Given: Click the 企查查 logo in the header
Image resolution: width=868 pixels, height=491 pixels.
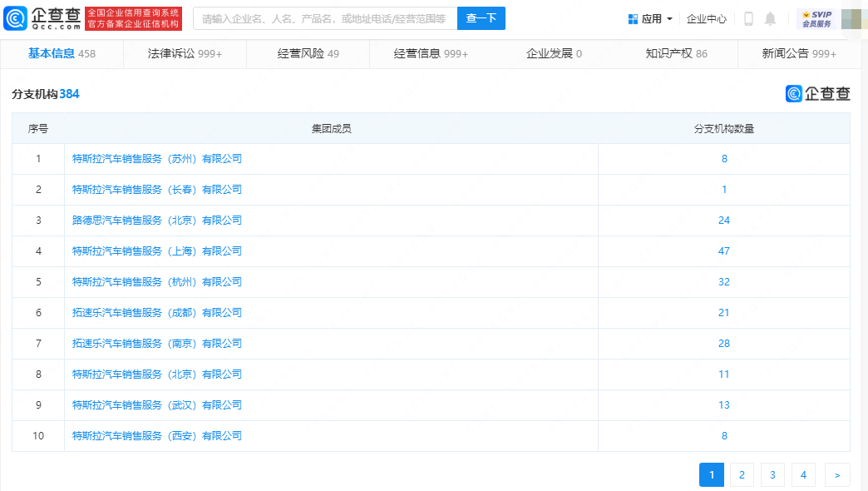Looking at the screenshot, I should (42, 18).
